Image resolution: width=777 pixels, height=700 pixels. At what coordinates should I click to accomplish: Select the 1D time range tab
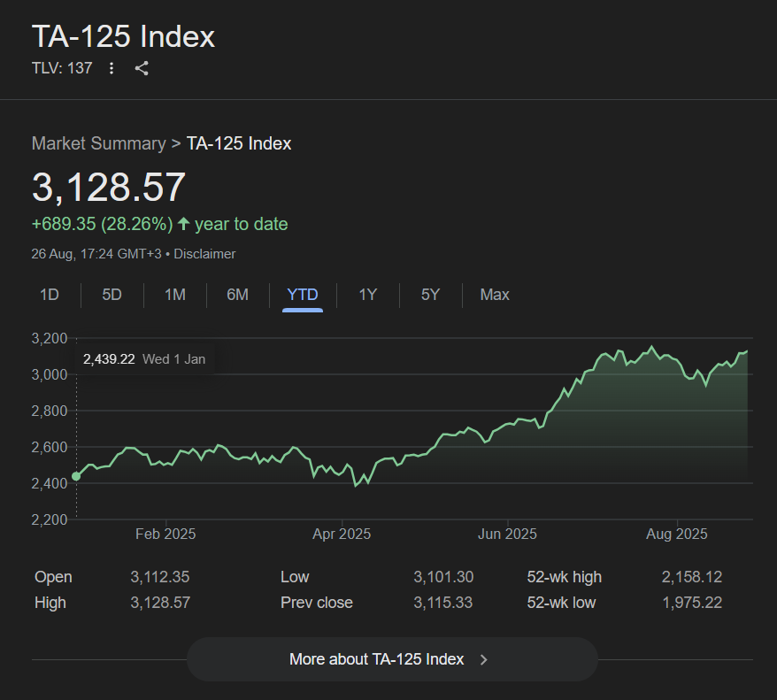[50, 295]
